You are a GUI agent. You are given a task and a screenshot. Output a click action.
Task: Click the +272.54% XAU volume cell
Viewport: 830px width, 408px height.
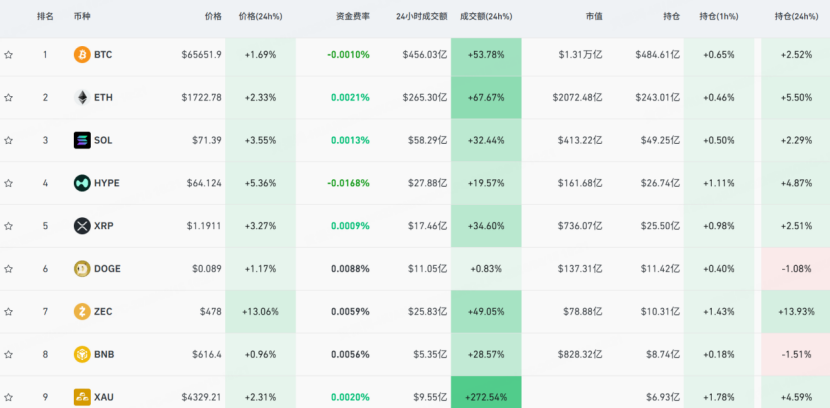click(486, 392)
